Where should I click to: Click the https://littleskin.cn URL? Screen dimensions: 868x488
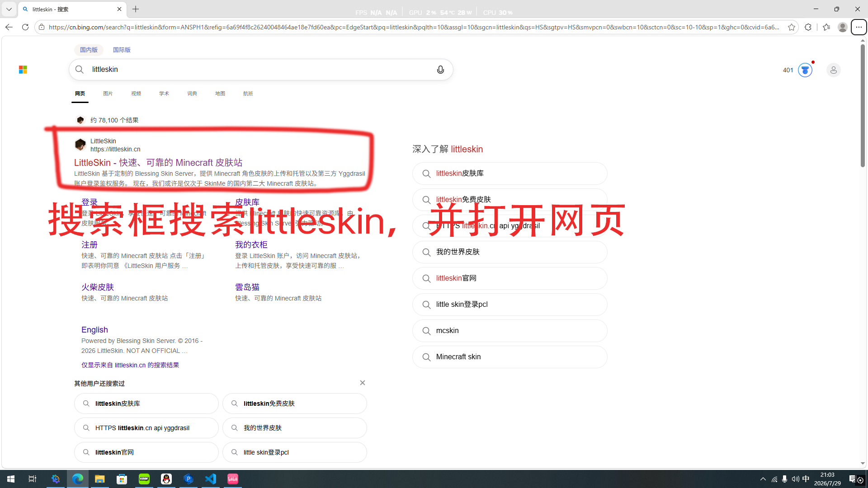pos(115,149)
